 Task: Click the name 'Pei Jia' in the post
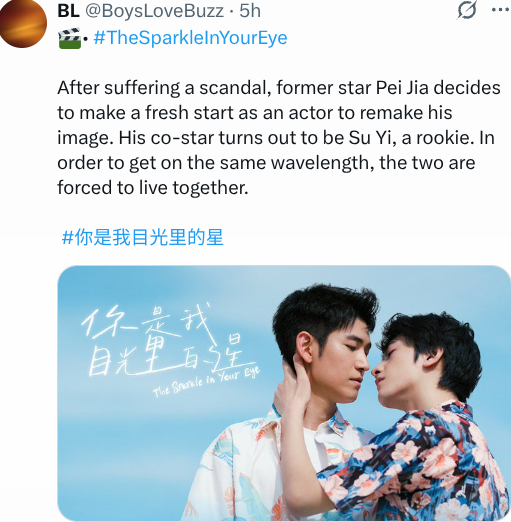pyautogui.click(x=402, y=88)
